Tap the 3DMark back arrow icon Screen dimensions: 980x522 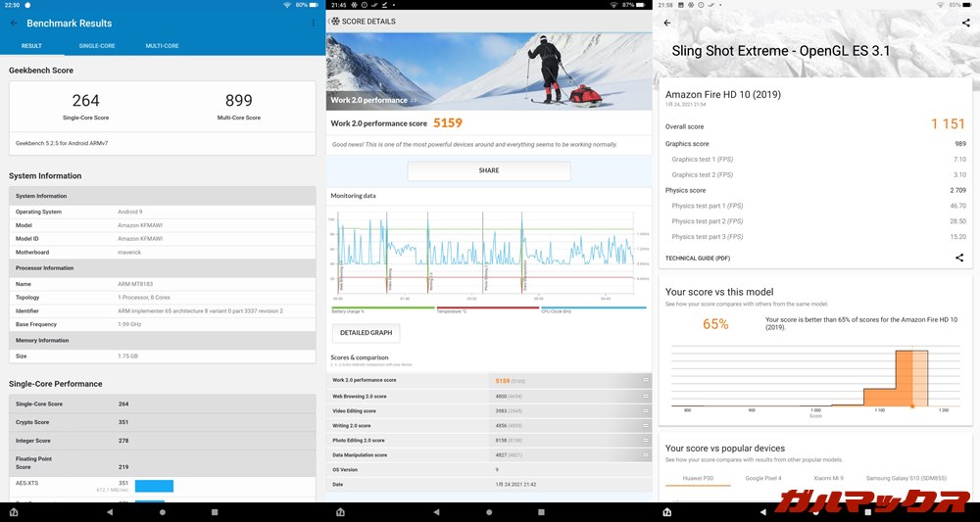tap(667, 23)
